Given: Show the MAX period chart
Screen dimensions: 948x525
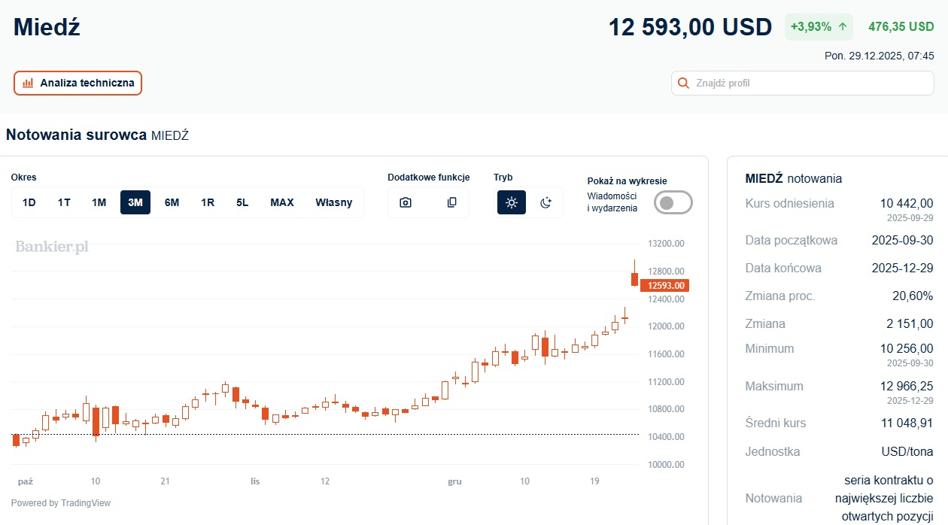Looking at the screenshot, I should coord(282,203).
